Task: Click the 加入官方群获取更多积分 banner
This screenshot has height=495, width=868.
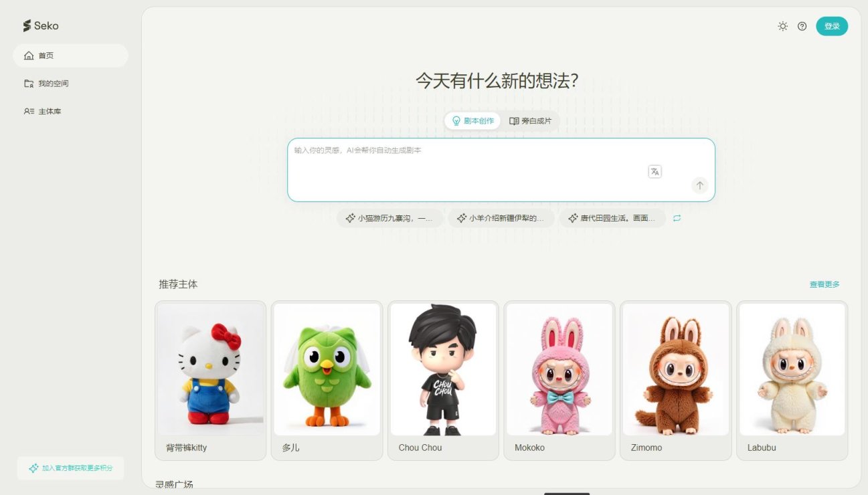Action: pyautogui.click(x=70, y=468)
